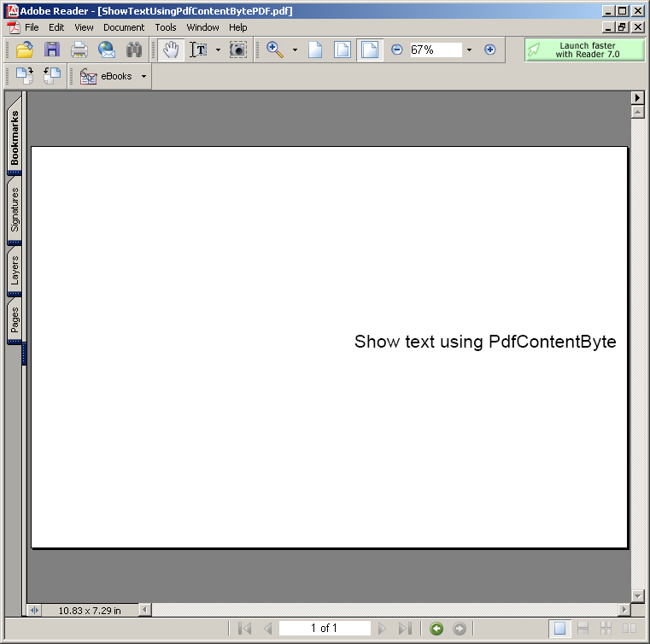Image resolution: width=650 pixels, height=644 pixels.
Task: Select the Zoom In magnifier tool
Action: point(275,50)
